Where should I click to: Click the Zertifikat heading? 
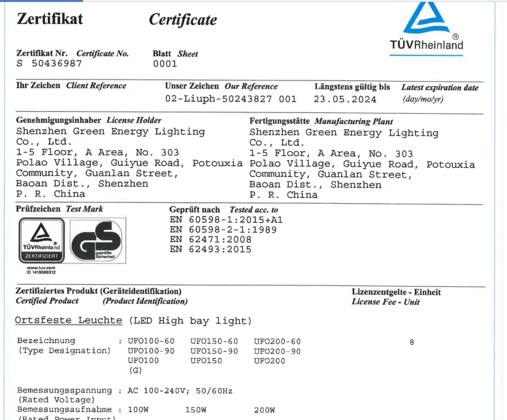pos(50,19)
